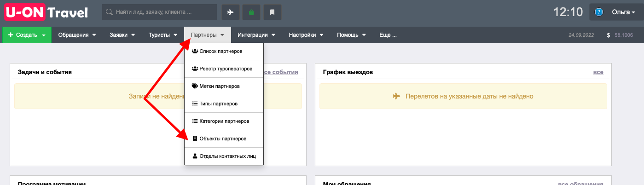The width and height of the screenshot is (644, 185).
Task: Click the 12:10 clock
Action: (568, 12)
